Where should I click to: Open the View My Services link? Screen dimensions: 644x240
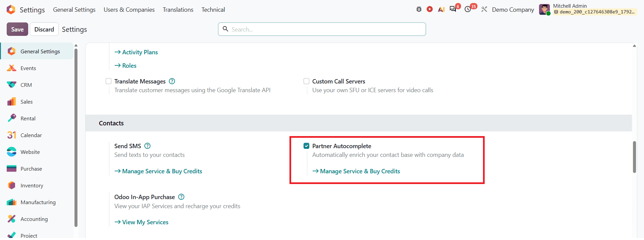point(142,222)
